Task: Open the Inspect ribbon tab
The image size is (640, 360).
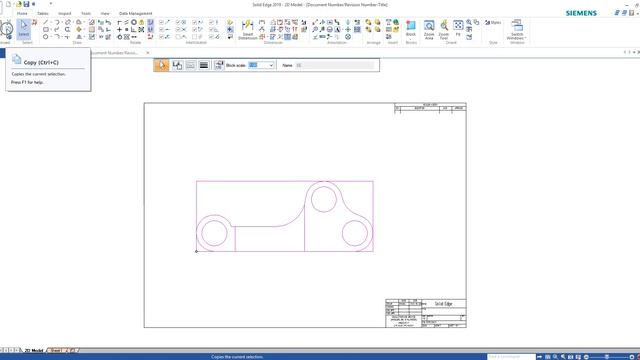Action: [64, 13]
